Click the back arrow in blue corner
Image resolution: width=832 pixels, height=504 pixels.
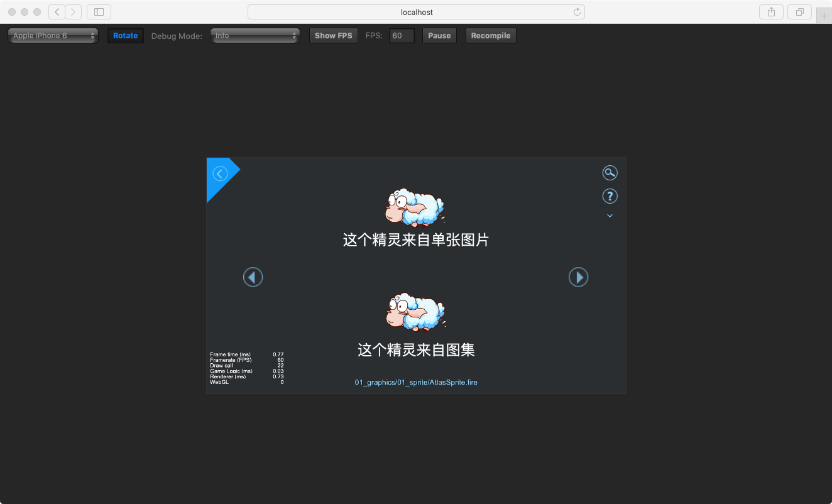click(x=220, y=173)
